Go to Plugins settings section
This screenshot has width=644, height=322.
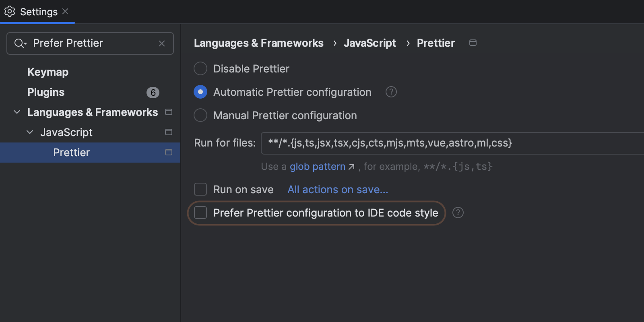[46, 92]
